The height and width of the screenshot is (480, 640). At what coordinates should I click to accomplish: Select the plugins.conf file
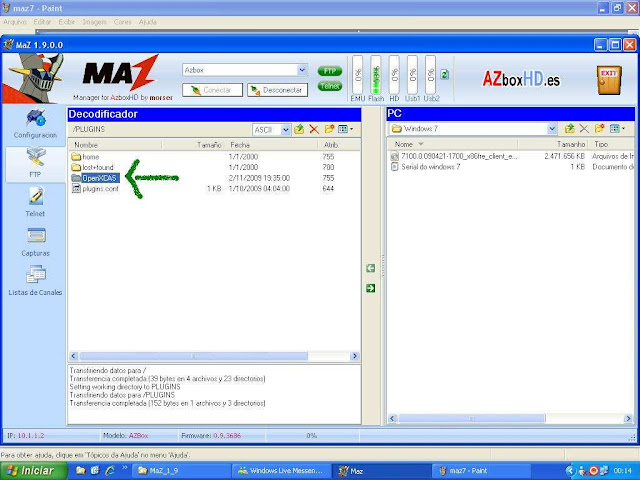[x=95, y=189]
